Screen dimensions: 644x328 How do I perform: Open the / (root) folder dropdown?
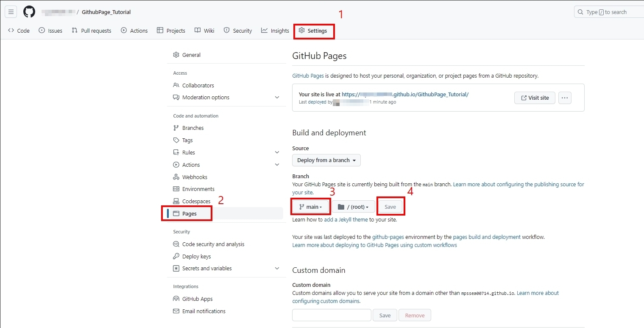pyautogui.click(x=353, y=207)
